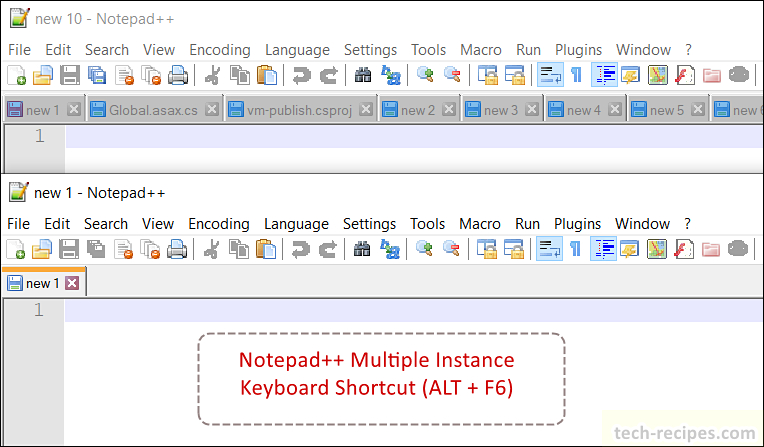The height and width of the screenshot is (447, 764).
Task: Open Replace icon in new 10 window
Action: (390, 76)
